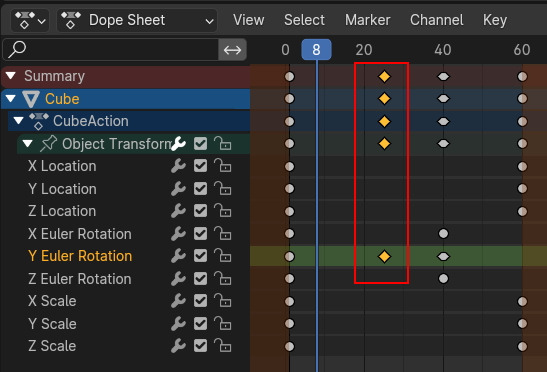The image size is (547, 372).
Task: Toggle Z Scale modifiers wrench
Action: pyautogui.click(x=178, y=346)
